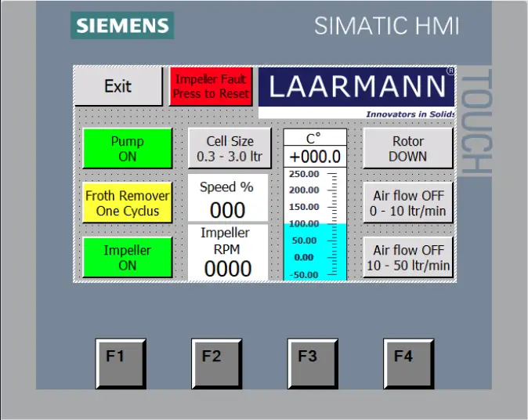The height and width of the screenshot is (420, 528).
Task: Click the SIMATIC HMI title text
Action: pos(386,26)
